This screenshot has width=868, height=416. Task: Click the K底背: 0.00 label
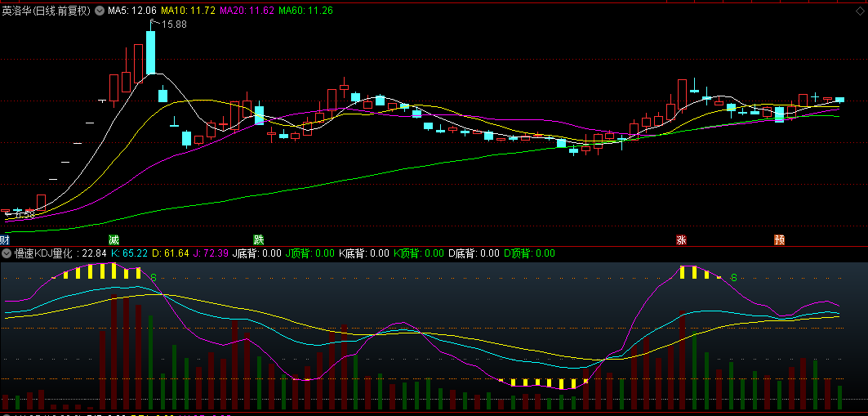click(364, 253)
